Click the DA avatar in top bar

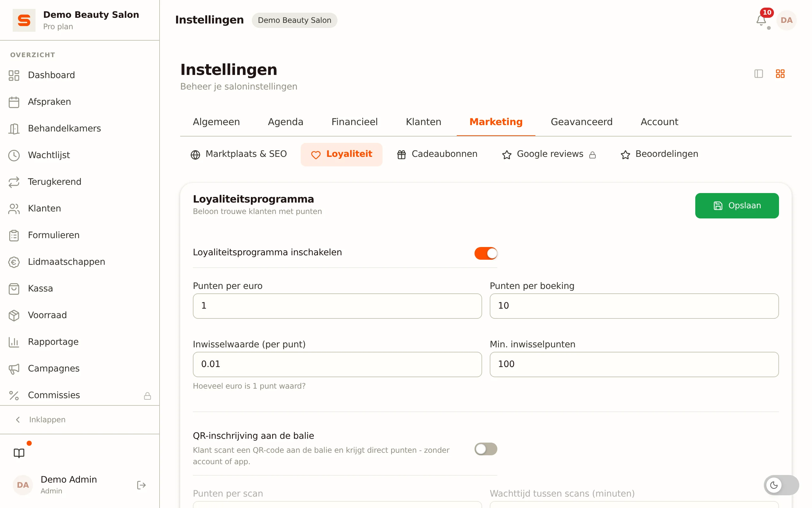pos(786,20)
